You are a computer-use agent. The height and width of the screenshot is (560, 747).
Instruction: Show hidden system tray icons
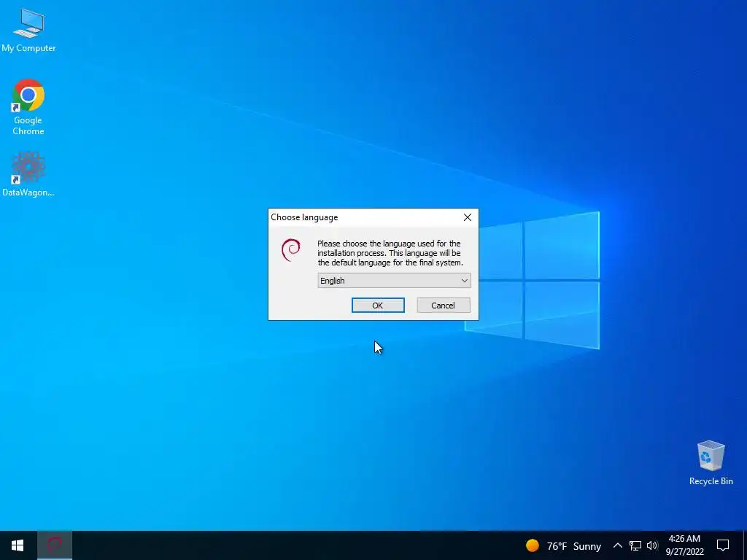point(617,545)
